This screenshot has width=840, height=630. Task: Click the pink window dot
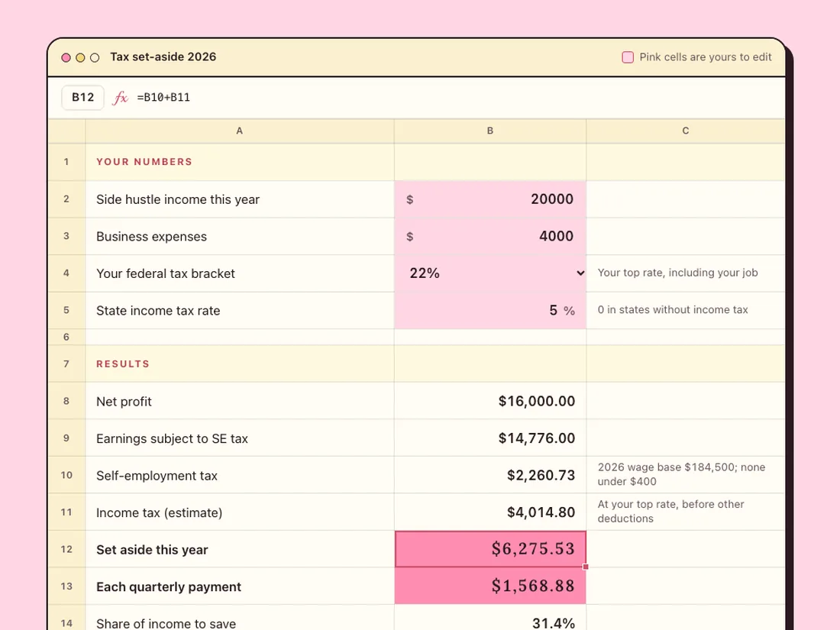pyautogui.click(x=66, y=57)
